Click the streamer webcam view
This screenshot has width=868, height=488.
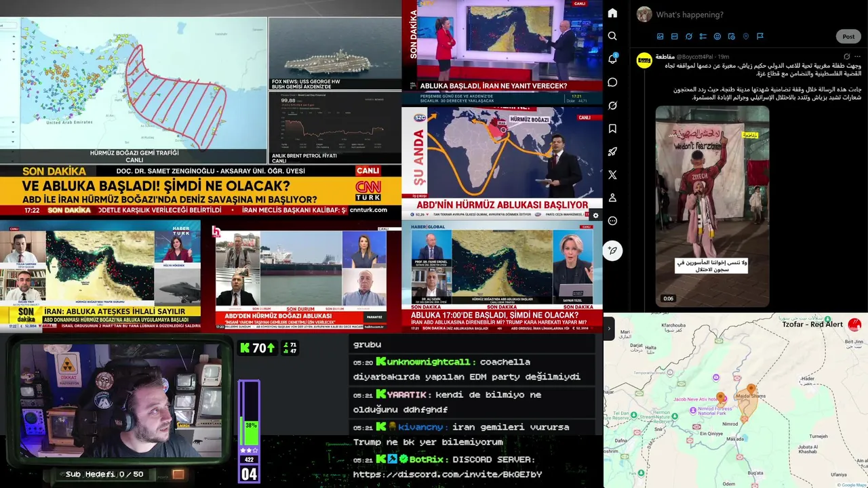(x=121, y=400)
